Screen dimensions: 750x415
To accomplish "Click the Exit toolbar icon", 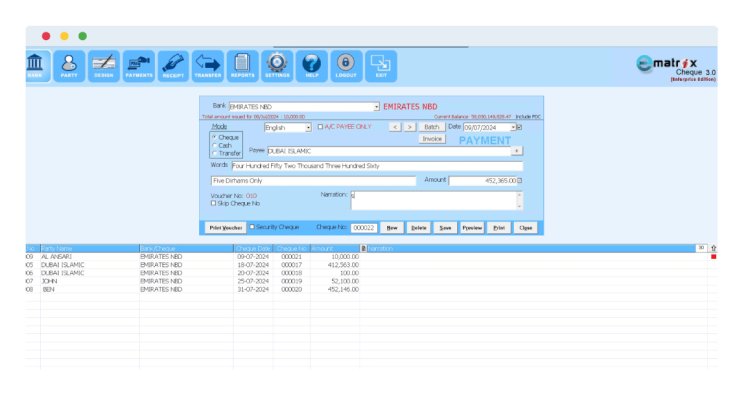I will pyautogui.click(x=381, y=66).
